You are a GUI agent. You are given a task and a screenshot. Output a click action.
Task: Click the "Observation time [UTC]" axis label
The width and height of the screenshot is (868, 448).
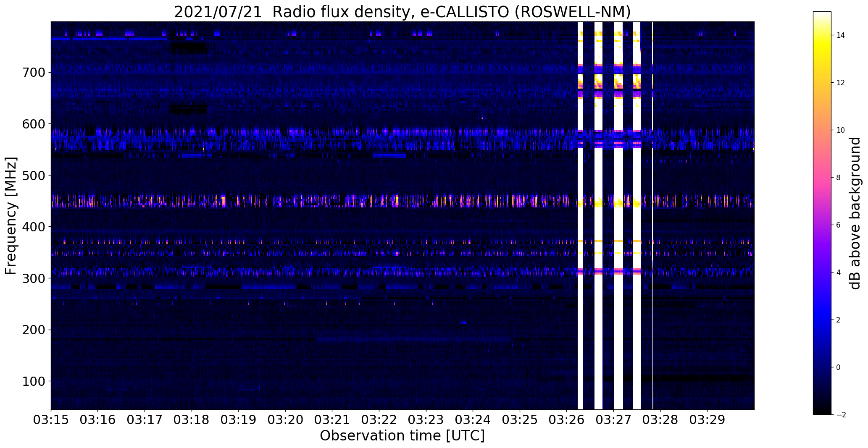point(402,436)
